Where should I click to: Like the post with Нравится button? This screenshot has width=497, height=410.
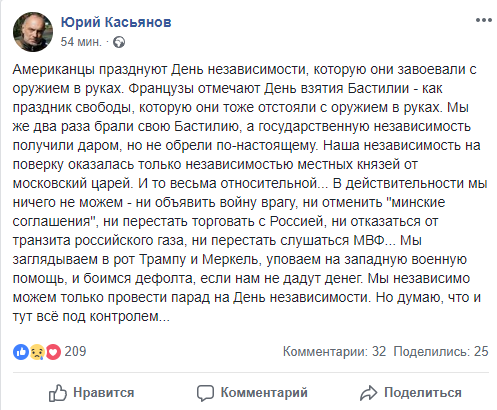click(91, 393)
